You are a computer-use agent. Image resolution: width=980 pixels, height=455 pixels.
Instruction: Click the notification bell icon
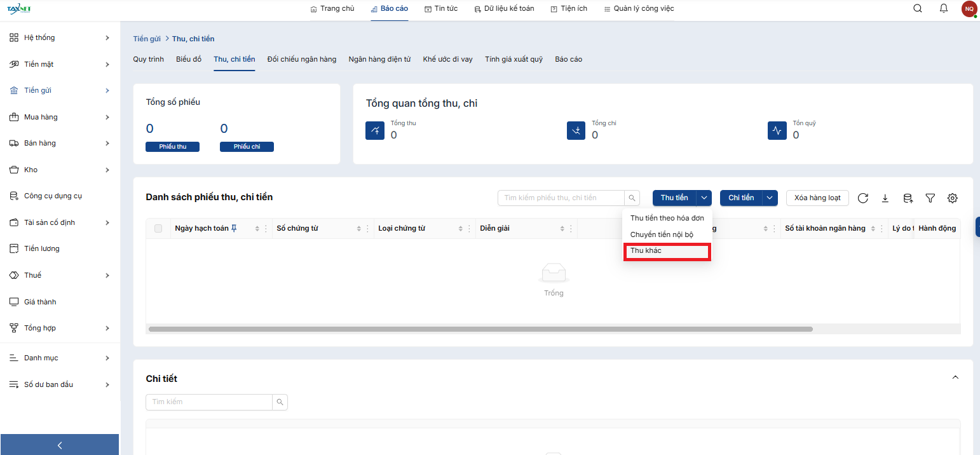(944, 8)
